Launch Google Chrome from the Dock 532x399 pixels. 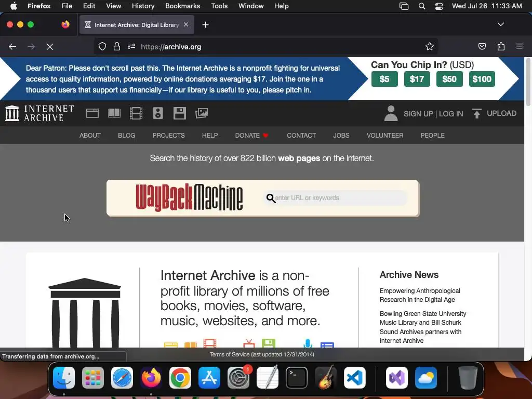[180, 378]
